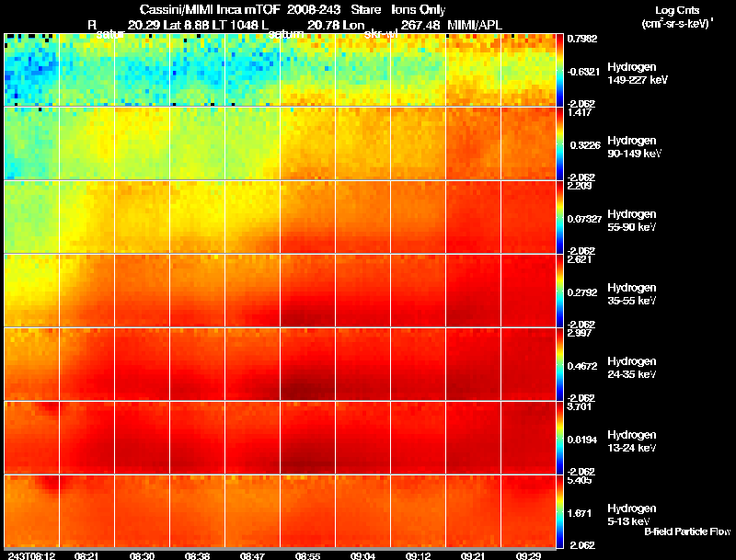This screenshot has height=560, width=736.
Task: Click the Log Cnts units header
Action: 677,17
